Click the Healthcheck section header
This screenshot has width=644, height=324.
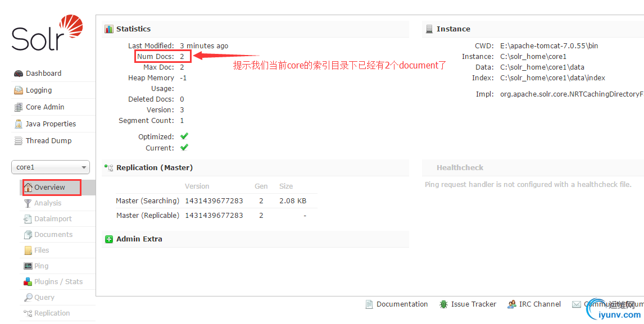point(460,167)
